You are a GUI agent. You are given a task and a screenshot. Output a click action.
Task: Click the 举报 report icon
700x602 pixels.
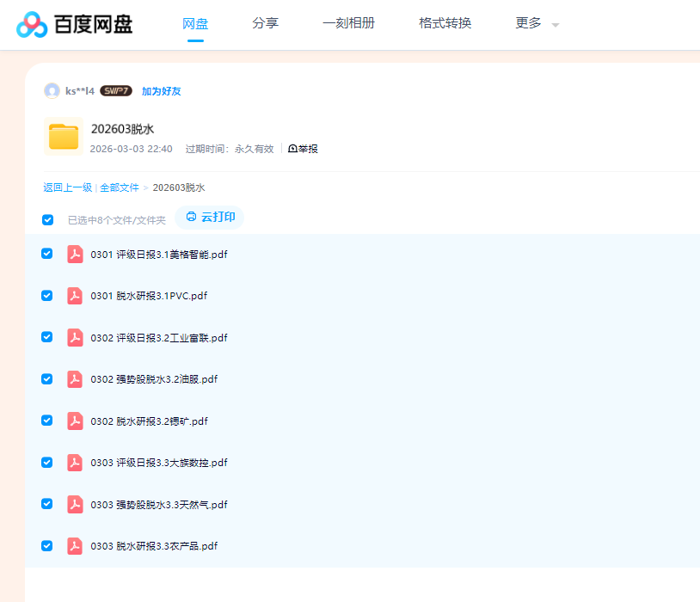coord(293,149)
